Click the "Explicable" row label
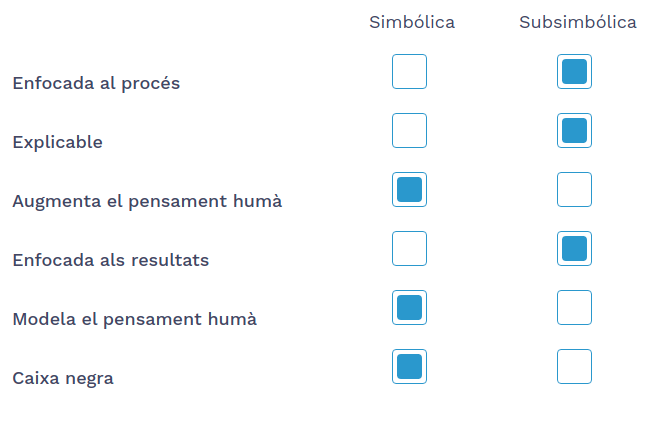Image resolution: width=652 pixels, height=433 pixels. point(57,142)
